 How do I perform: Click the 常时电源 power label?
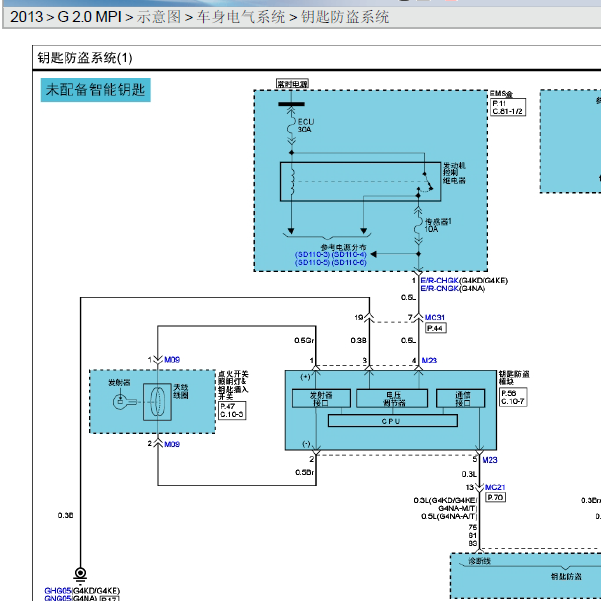(x=292, y=84)
